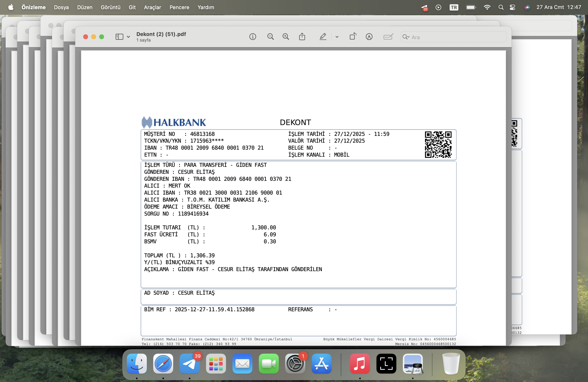This screenshot has width=588, height=382.
Task: Open the document info inspector icon
Action: 252,37
